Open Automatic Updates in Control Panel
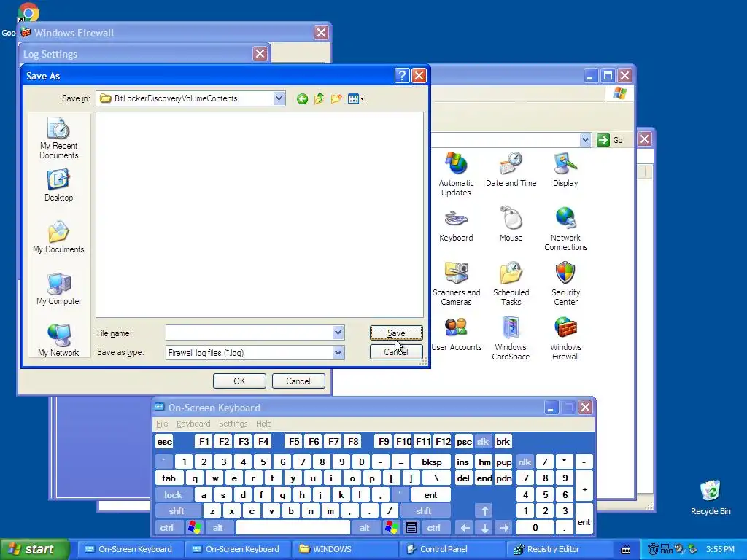Screen dimensions: 747x560 tap(456, 174)
